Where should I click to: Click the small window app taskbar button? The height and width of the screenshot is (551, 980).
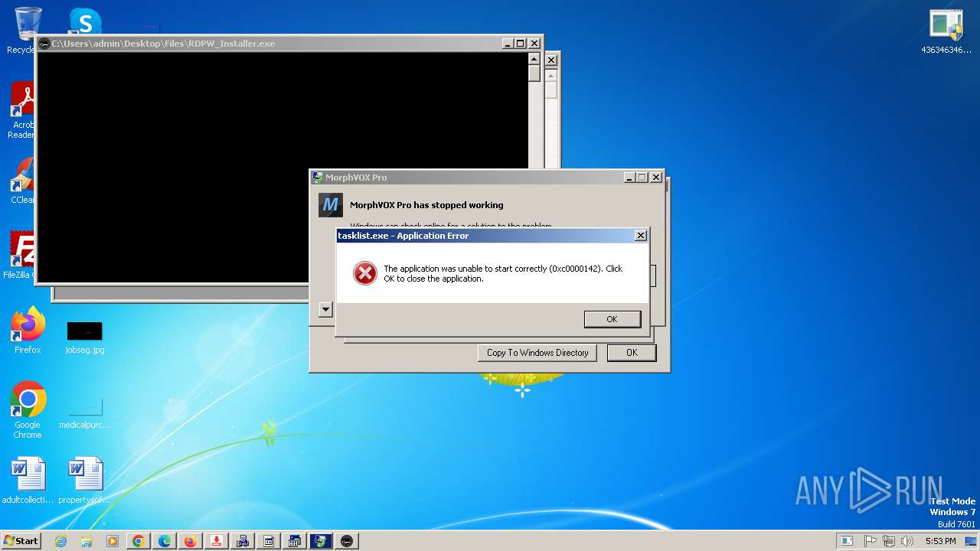pos(269,541)
